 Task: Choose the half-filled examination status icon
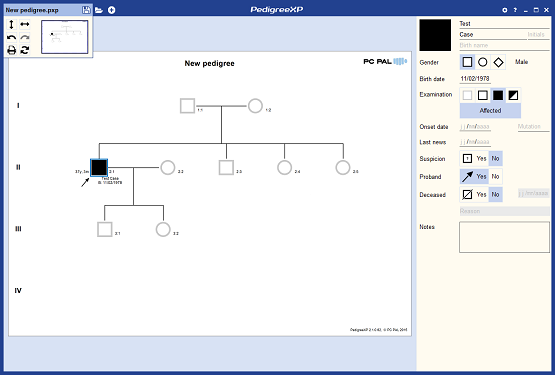(513, 95)
